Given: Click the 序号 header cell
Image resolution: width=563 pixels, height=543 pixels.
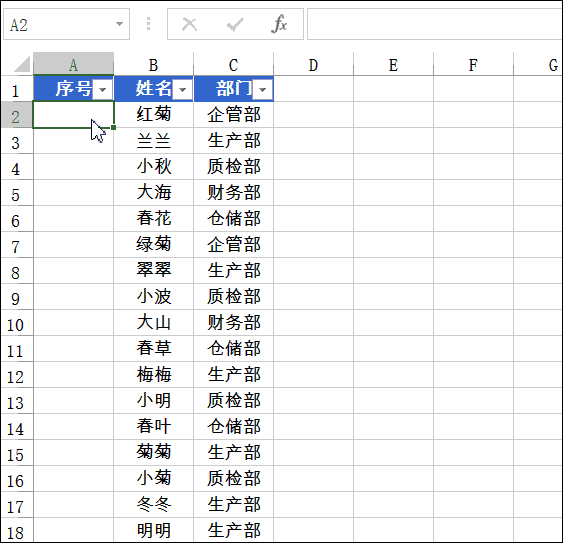Looking at the screenshot, I should pos(74,89).
